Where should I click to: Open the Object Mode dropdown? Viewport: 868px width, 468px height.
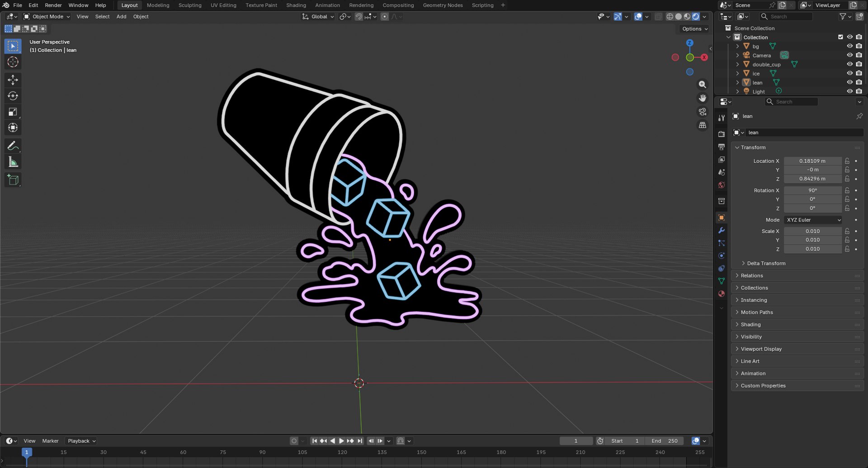[x=47, y=17]
